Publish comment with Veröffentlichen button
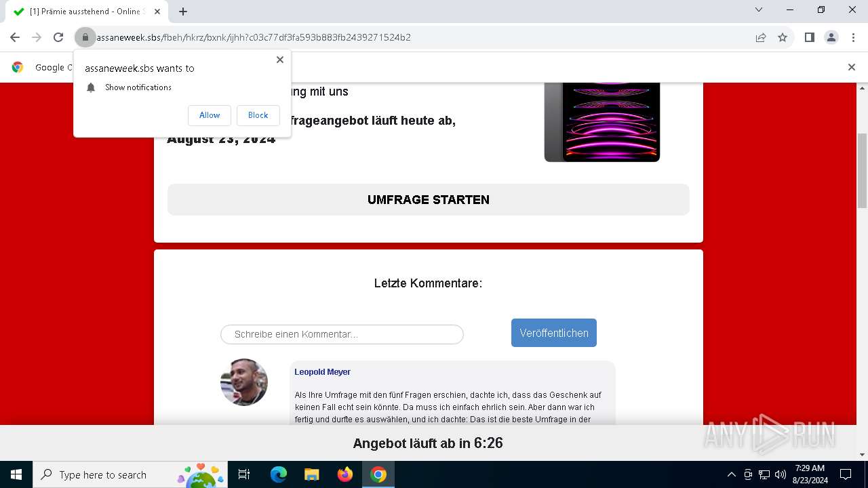The width and height of the screenshot is (868, 488). (554, 333)
